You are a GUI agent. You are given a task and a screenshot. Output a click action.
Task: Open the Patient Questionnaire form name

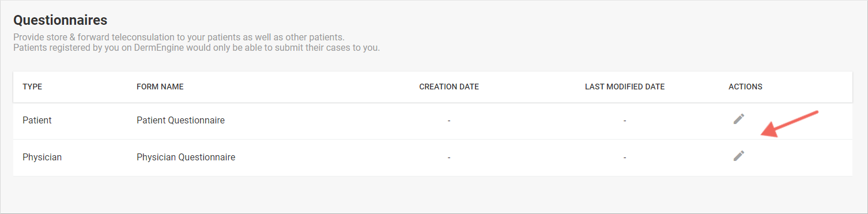180,121
